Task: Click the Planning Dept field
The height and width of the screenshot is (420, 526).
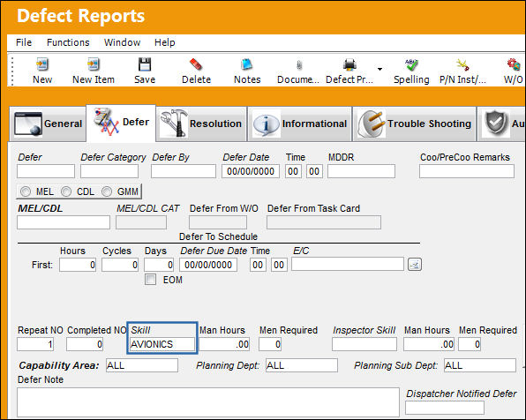Action: point(302,365)
